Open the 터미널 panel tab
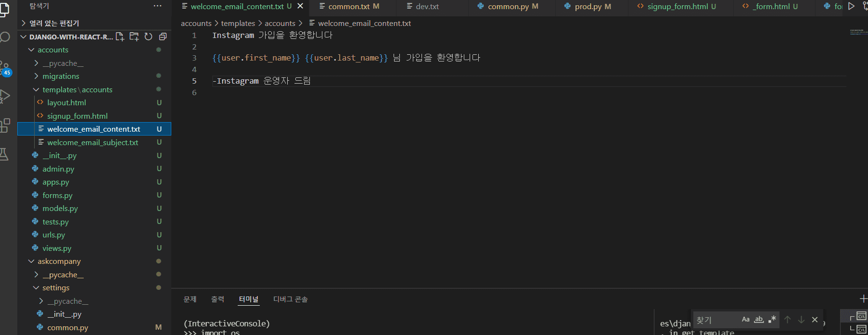Viewport: 868px width, 335px height. pos(249,299)
